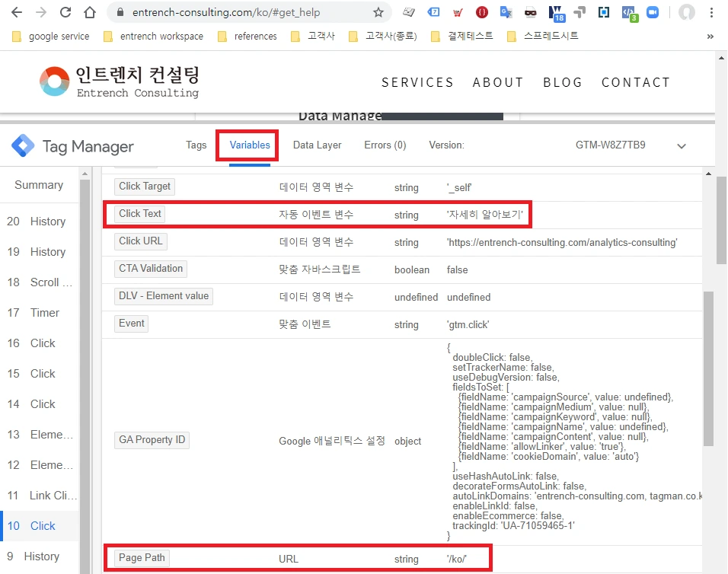This screenshot has width=728, height=574.
Task: Open the blue tag extension with badge 7
Action: coord(433,12)
